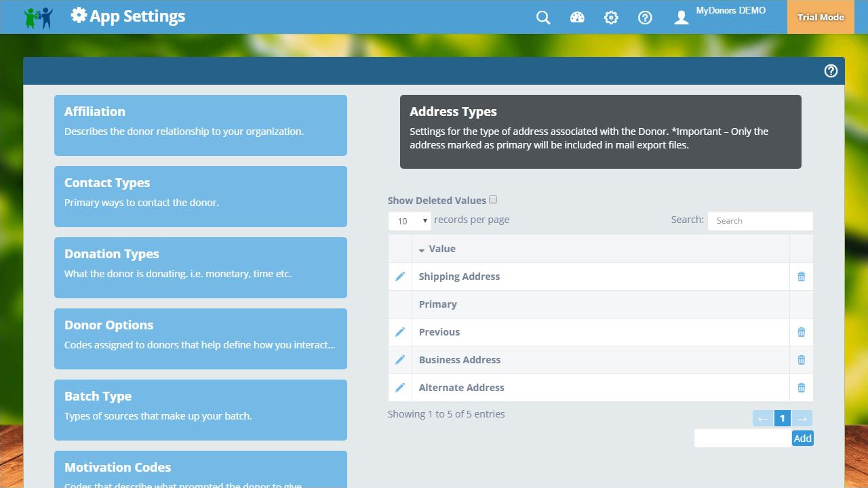Open the Donor Options settings card
This screenshot has height=488, width=868.
[x=201, y=339]
